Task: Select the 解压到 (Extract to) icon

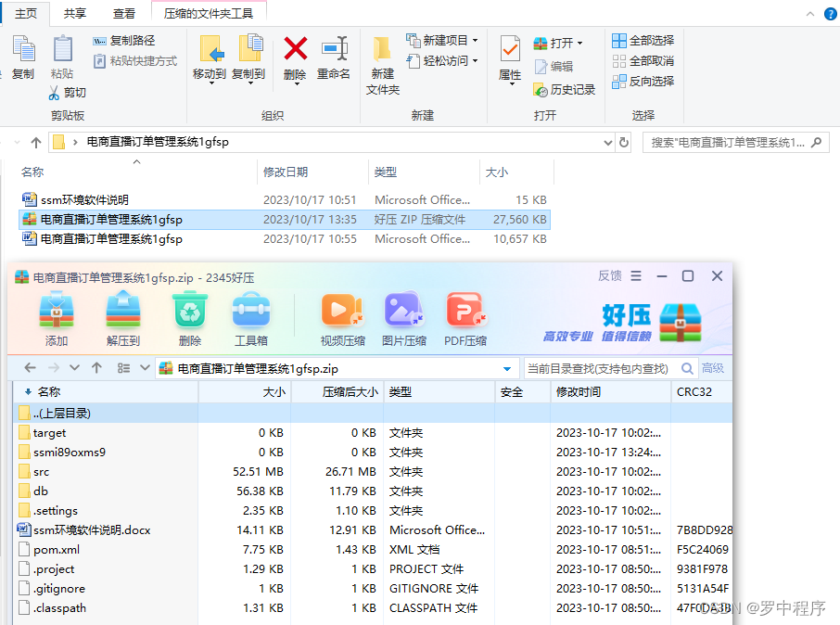Action: (121, 315)
